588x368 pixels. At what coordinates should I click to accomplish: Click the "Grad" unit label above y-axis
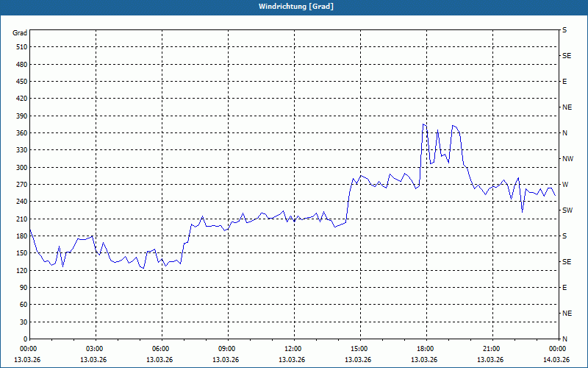click(20, 33)
